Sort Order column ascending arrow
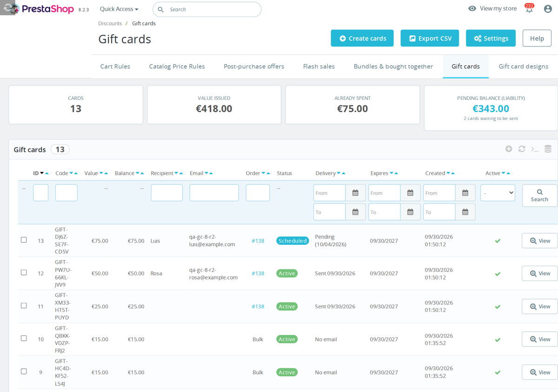Image resolution: width=558 pixels, height=392 pixels. [268, 173]
